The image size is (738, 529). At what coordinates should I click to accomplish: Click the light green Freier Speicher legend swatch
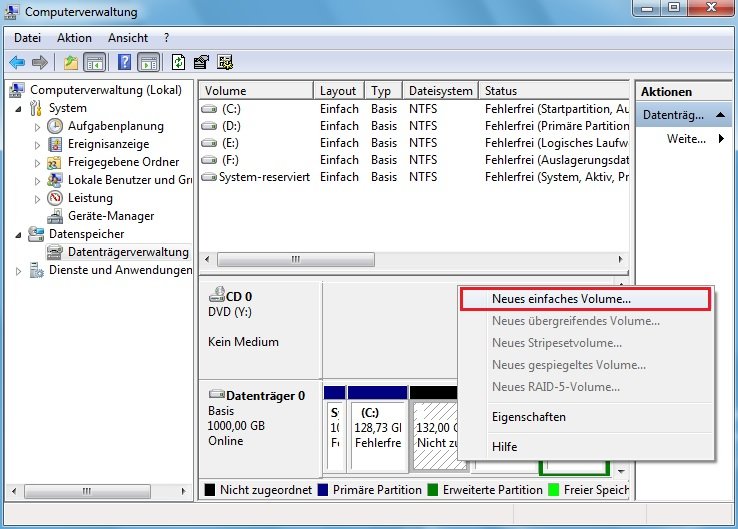click(554, 490)
